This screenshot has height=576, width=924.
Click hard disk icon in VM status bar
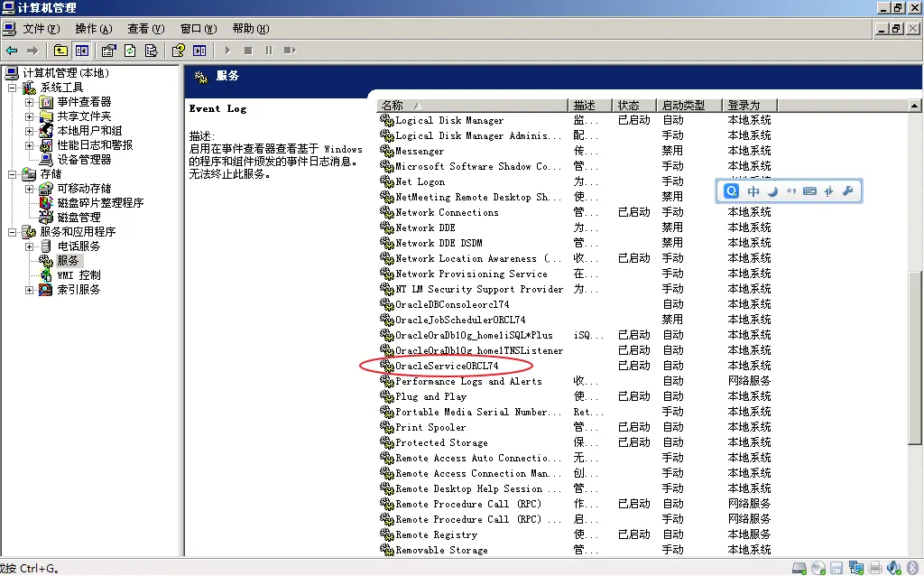[x=799, y=569]
